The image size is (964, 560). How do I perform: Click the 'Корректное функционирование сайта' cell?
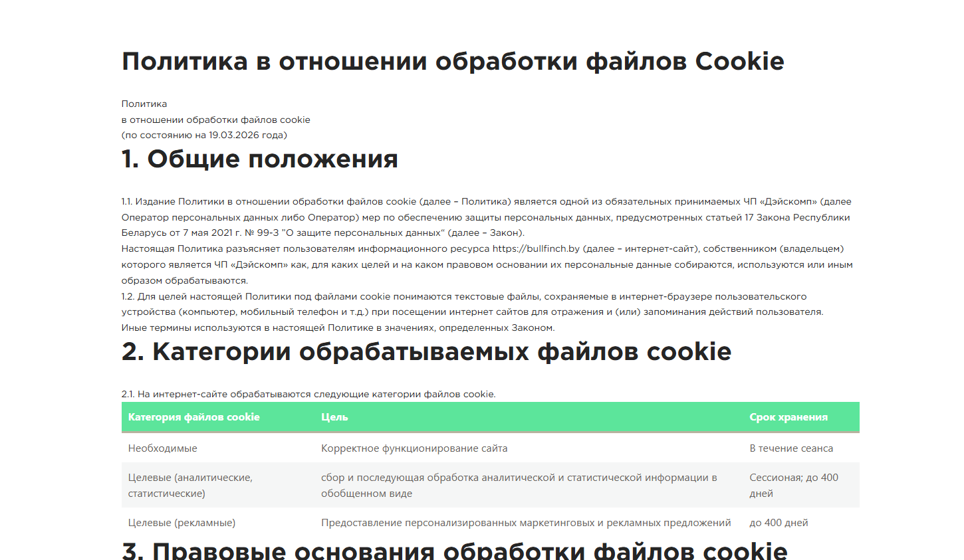[414, 448]
